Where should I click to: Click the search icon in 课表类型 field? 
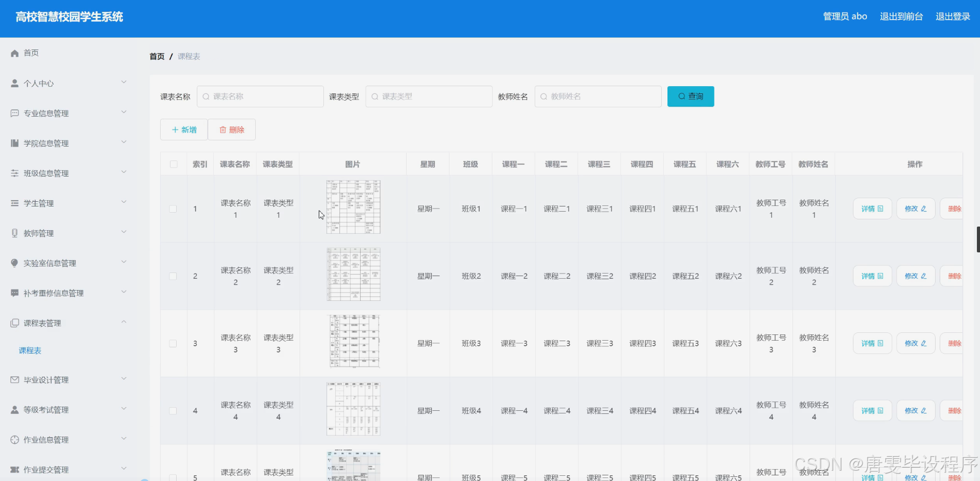(375, 97)
